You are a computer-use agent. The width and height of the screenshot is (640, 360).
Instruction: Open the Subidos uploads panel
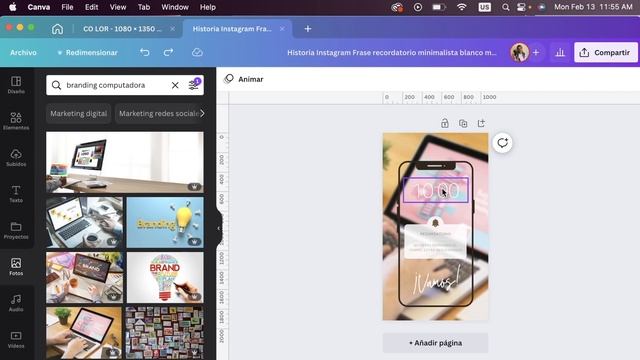(16, 158)
